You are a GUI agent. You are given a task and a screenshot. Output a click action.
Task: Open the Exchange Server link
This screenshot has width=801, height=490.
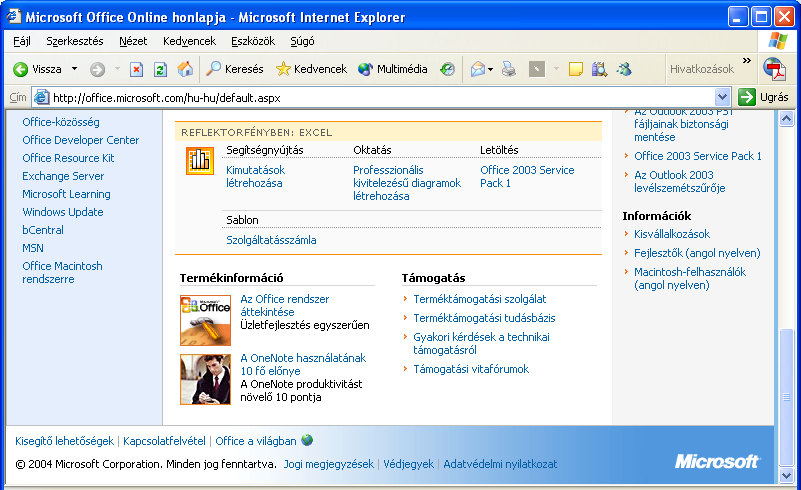click(63, 176)
